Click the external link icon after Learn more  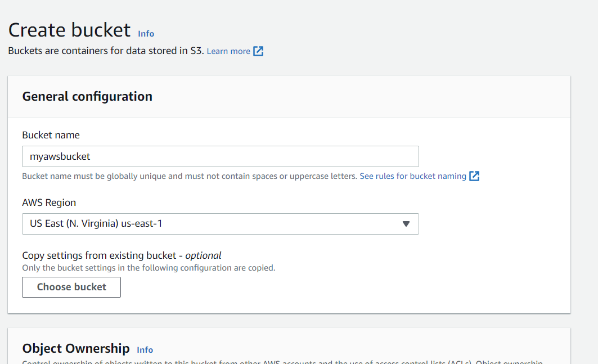(258, 51)
